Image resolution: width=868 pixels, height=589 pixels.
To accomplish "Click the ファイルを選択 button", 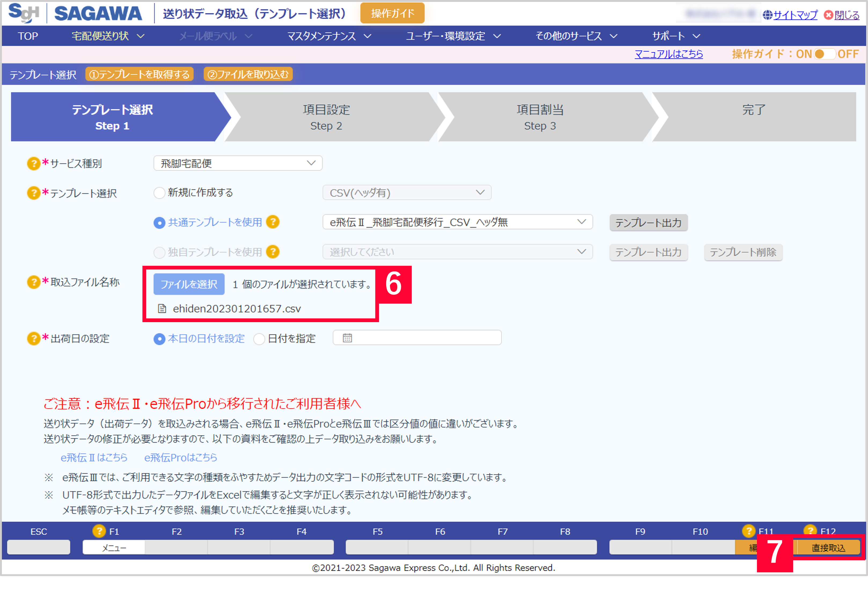I will click(189, 284).
